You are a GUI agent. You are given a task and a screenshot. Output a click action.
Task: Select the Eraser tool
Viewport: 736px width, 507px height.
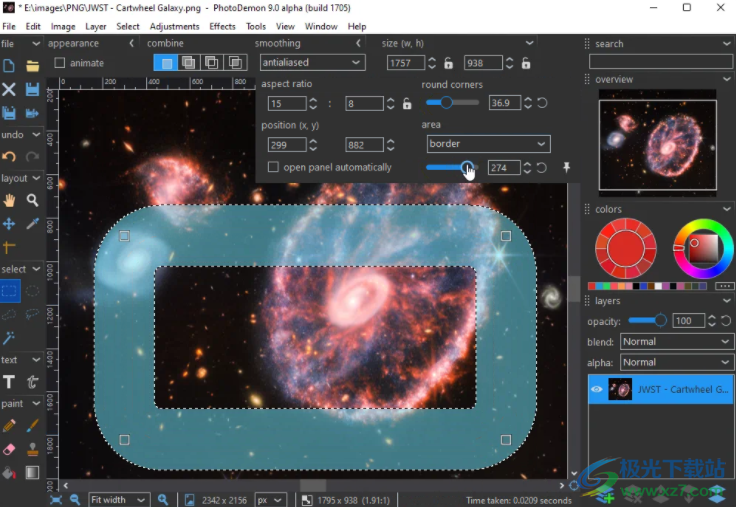(x=9, y=449)
